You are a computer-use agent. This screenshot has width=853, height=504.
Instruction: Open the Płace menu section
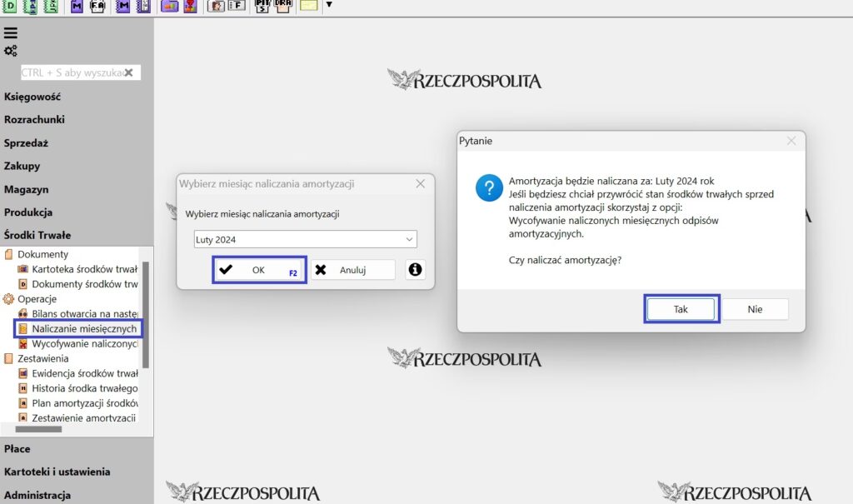[17, 448]
